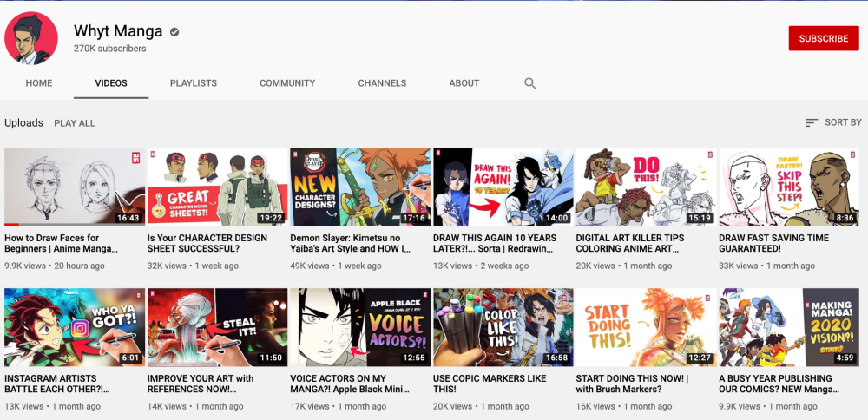Click the 14:00 duration badge

point(556,218)
